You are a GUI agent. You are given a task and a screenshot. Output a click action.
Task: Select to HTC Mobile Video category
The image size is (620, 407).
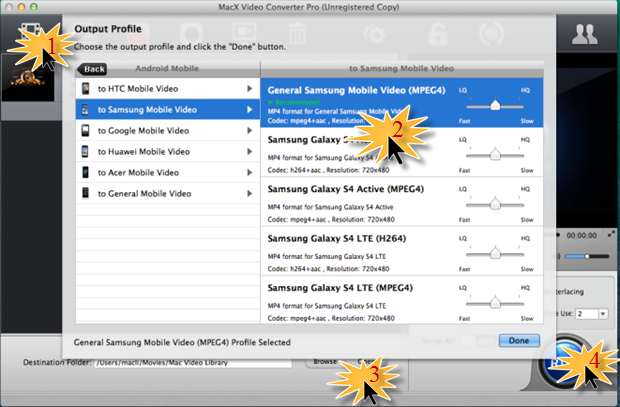pos(168,89)
